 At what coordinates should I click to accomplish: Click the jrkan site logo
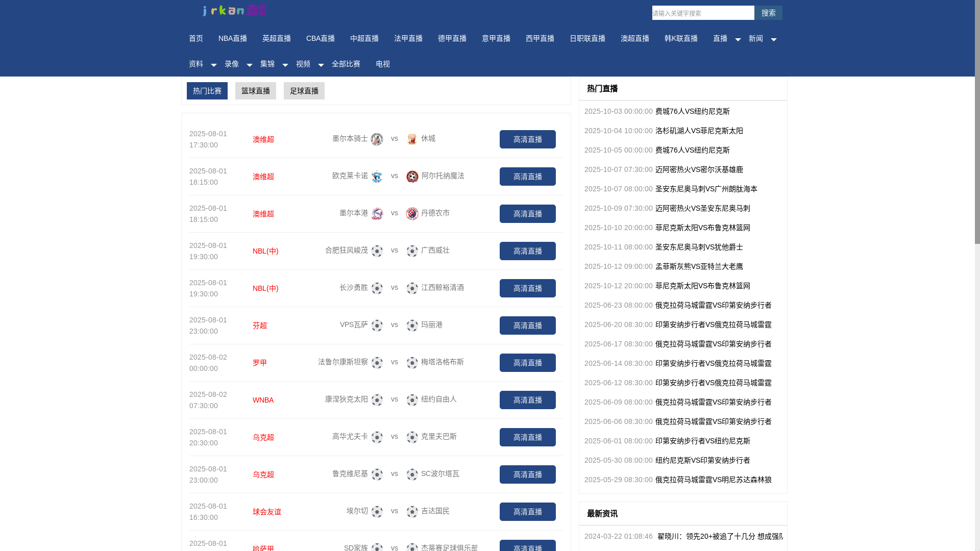pos(235,10)
